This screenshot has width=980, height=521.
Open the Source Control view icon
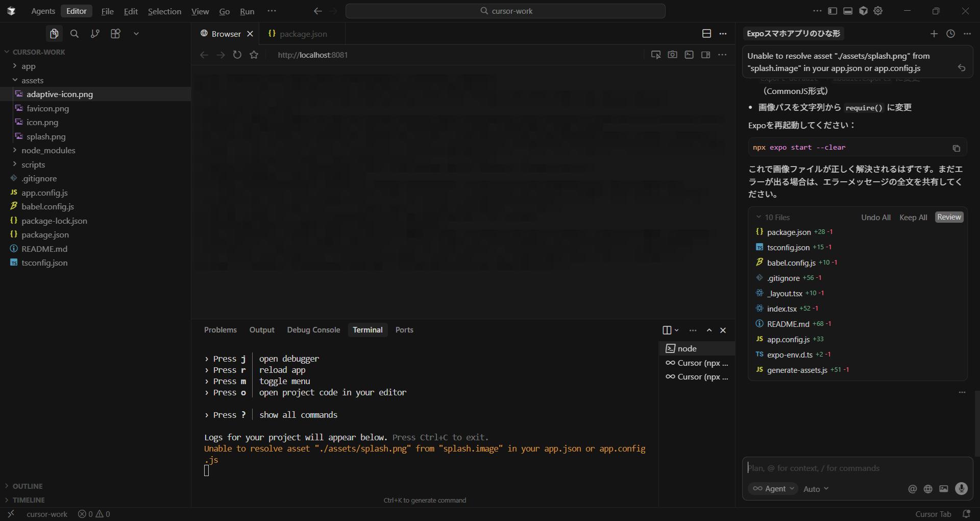[x=95, y=34]
